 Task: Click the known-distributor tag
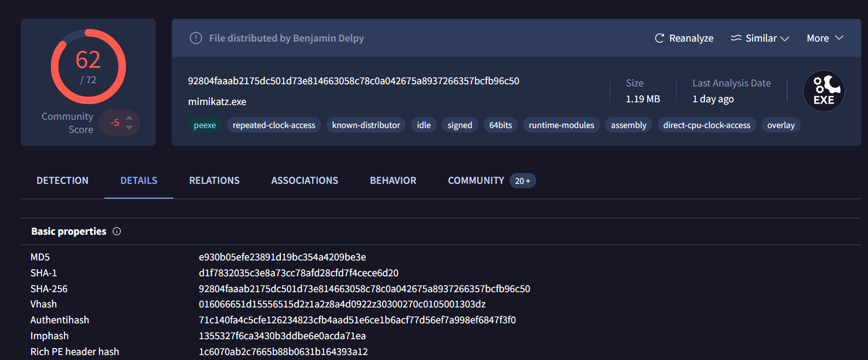[x=366, y=125]
